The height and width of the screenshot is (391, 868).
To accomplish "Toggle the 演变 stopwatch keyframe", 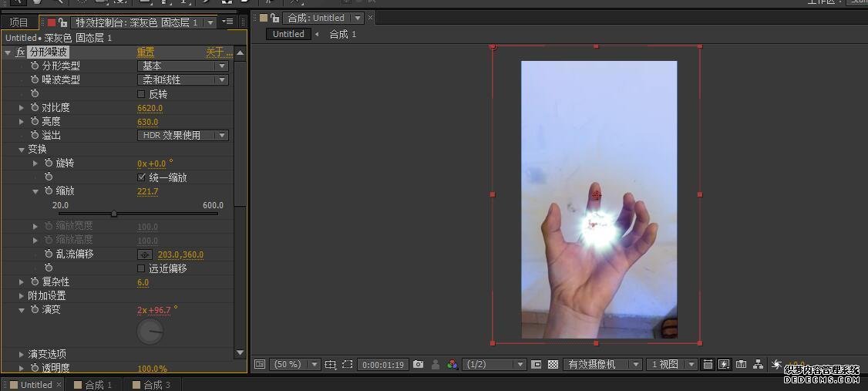I will point(35,309).
